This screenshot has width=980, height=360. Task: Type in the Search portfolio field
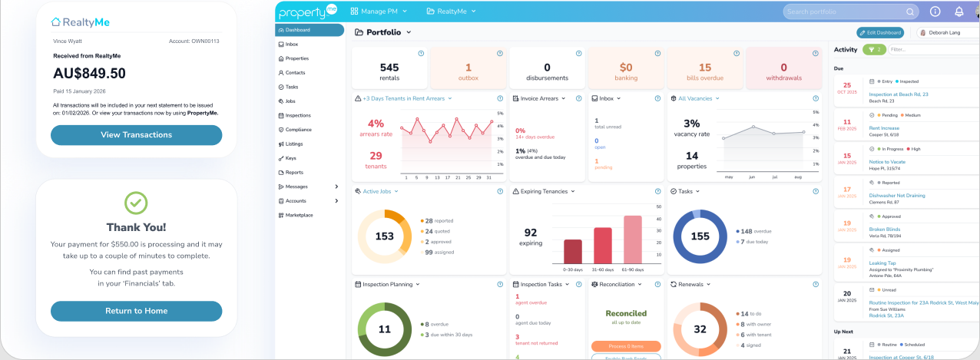851,12
